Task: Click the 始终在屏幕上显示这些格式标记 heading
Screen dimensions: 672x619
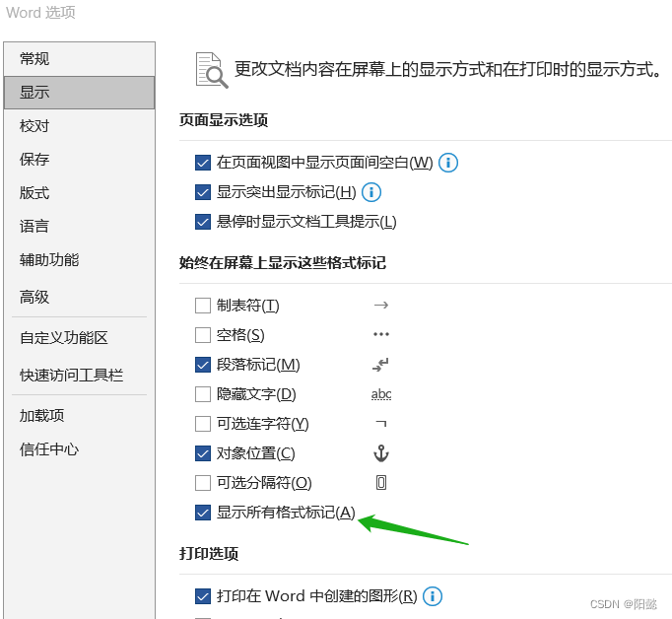Action: (x=283, y=263)
